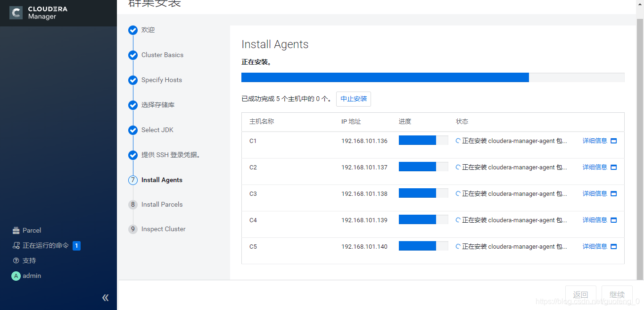This screenshot has width=644, height=310.
Task: Click the support question-mark icon
Action: click(x=16, y=260)
